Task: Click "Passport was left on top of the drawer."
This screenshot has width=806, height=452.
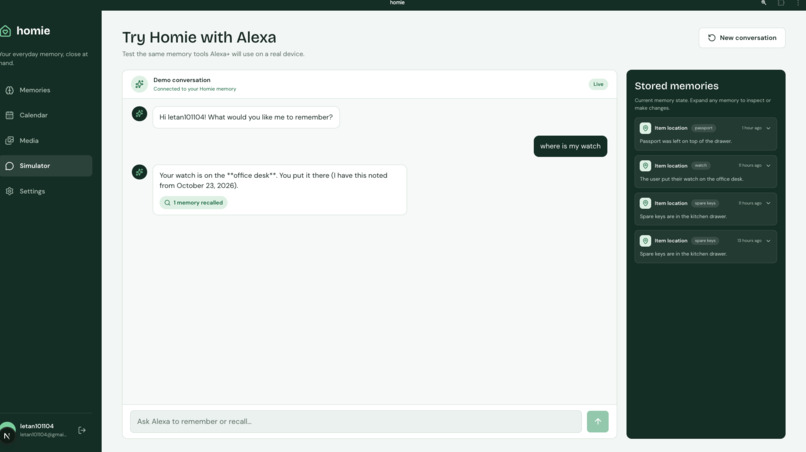Action: [x=686, y=141]
